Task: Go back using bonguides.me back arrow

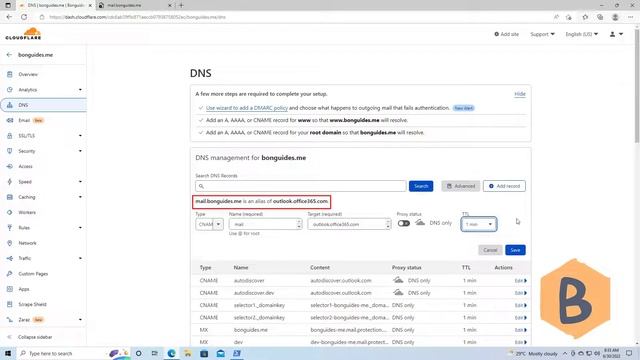Action: (9, 55)
